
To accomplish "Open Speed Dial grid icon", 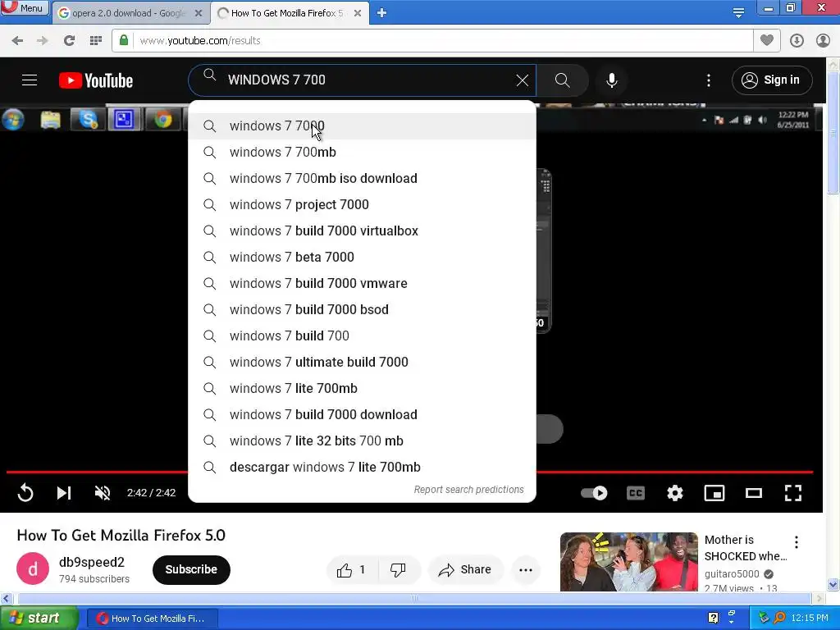I will (x=96, y=41).
